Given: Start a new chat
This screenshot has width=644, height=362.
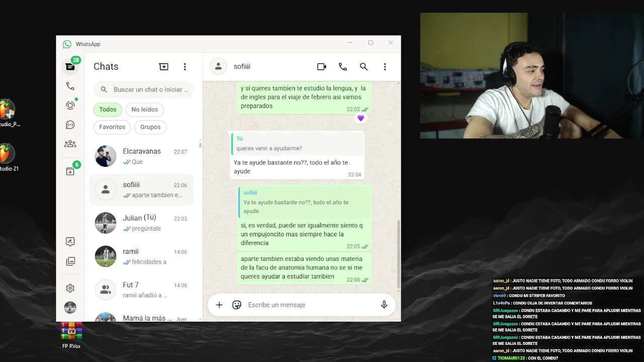Looking at the screenshot, I should 164,66.
